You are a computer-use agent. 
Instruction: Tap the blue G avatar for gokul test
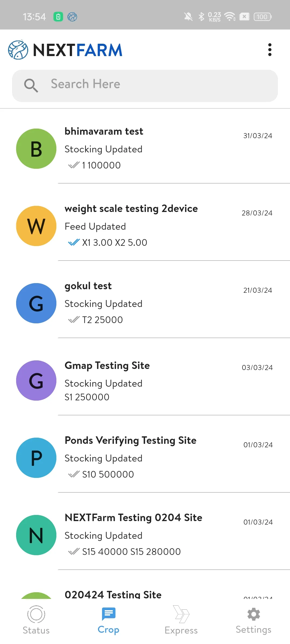click(x=36, y=303)
